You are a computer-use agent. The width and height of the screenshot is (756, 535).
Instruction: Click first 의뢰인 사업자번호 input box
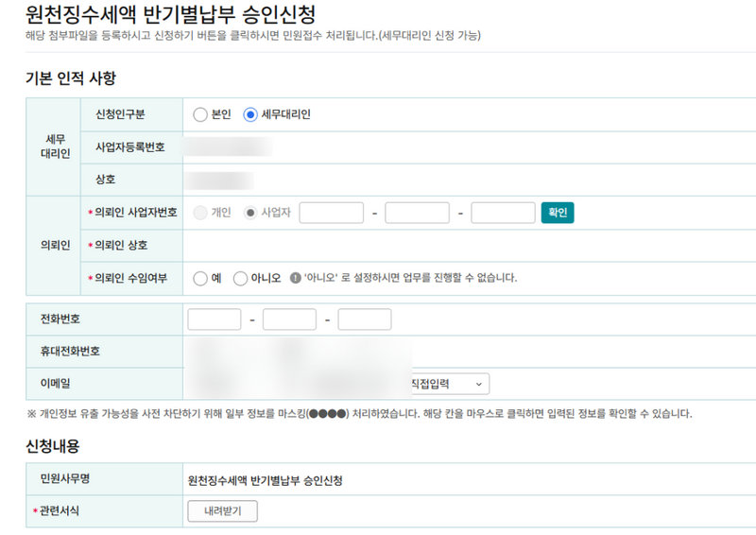(x=331, y=213)
